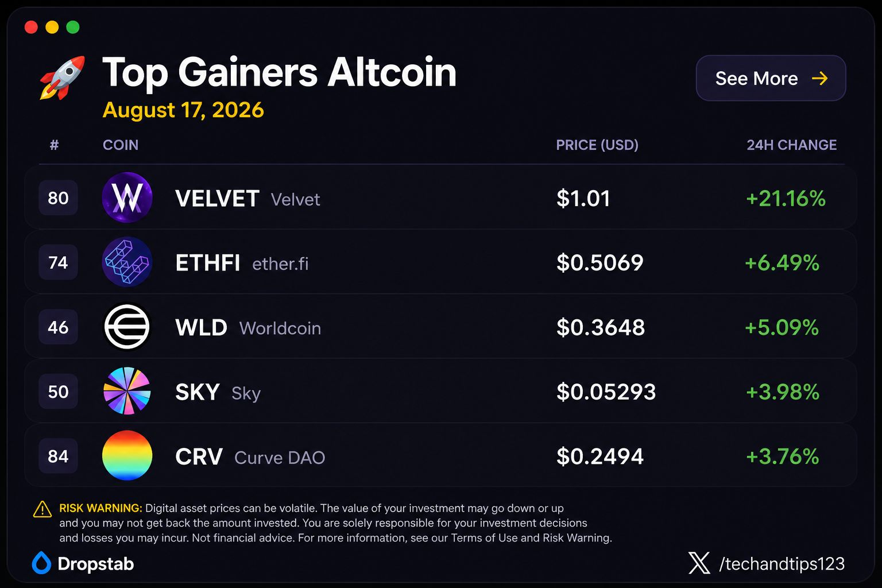
Task: Click the multicolor SKY coin logo
Action: tap(127, 391)
